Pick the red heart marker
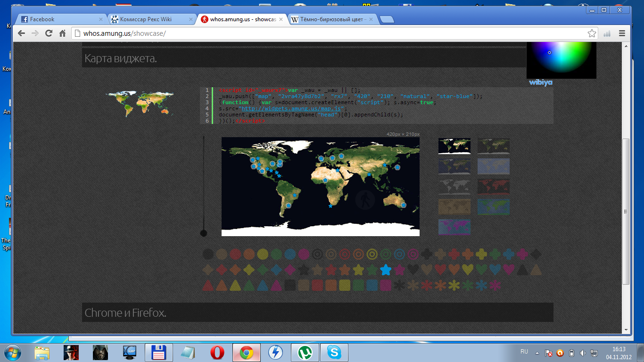Image resolution: width=644 pixels, height=362 pixels. 440,270
